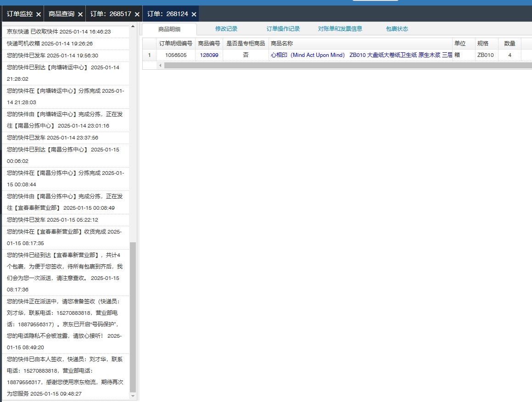Select entry 正在发往【宜春奉新营业部】
Viewport: 532px width, 402px height.
(66, 202)
